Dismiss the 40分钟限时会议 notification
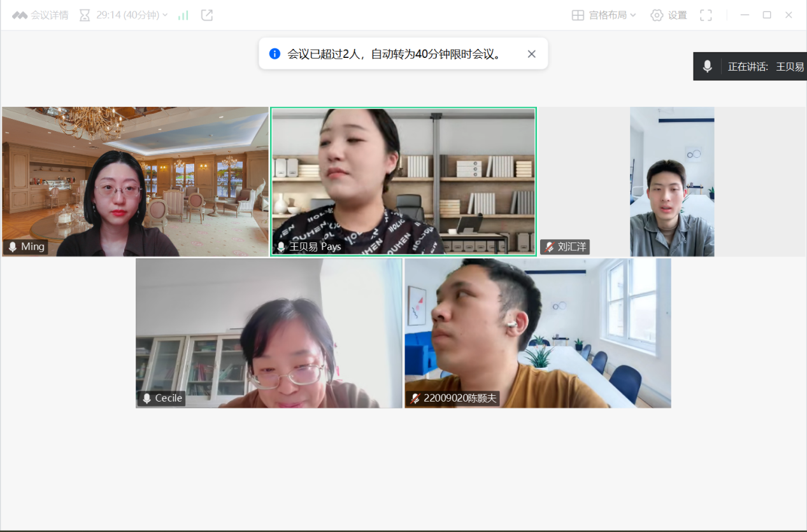This screenshot has height=532, width=807. [532, 54]
